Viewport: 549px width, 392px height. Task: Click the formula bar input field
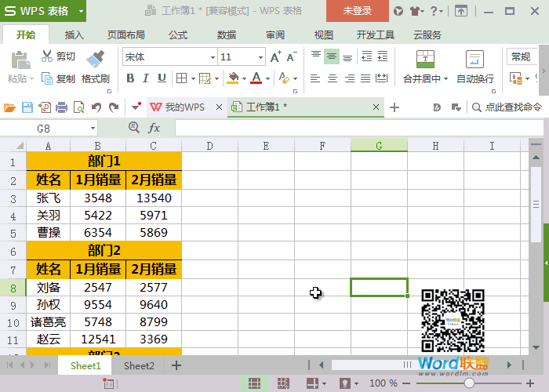359,128
